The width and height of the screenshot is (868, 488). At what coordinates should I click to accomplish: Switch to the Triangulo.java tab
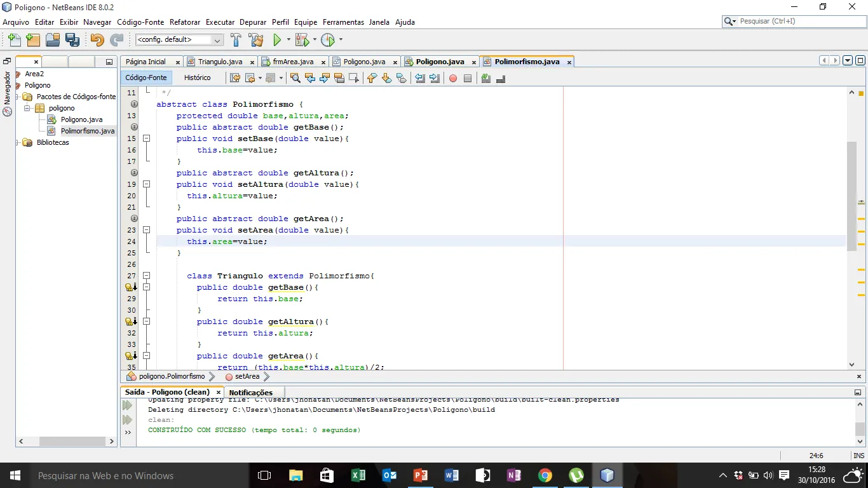pyautogui.click(x=220, y=62)
